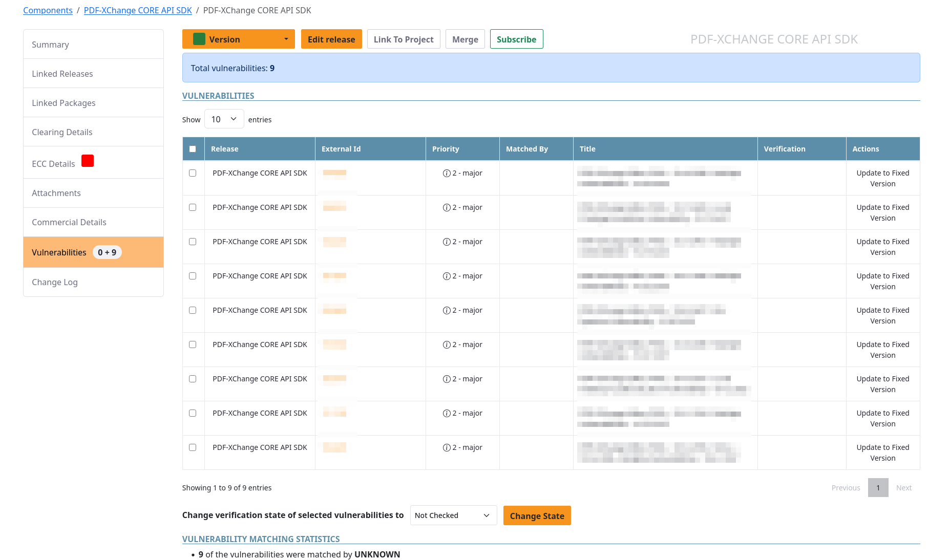Viewport: 949px width, 560px height.
Task: Click info icon in fifth row priority
Action: click(x=446, y=311)
